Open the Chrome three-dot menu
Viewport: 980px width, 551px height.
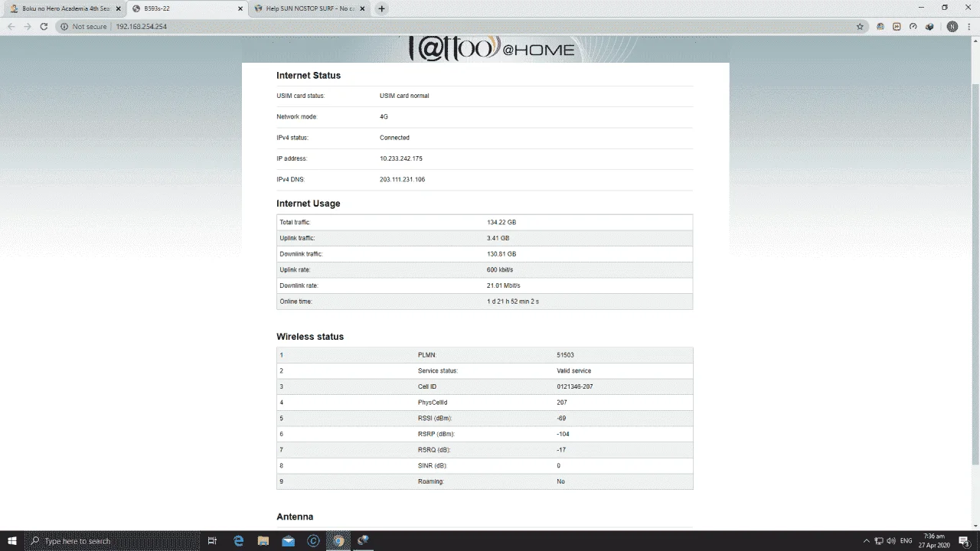[969, 26]
